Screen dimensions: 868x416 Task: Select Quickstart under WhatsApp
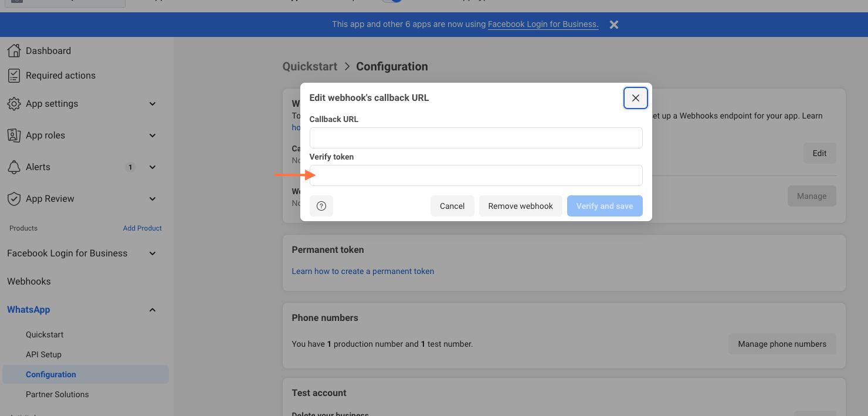[x=45, y=334]
